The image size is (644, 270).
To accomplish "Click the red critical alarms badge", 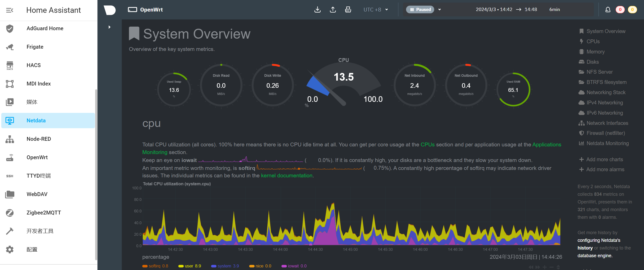I will 620,10.
